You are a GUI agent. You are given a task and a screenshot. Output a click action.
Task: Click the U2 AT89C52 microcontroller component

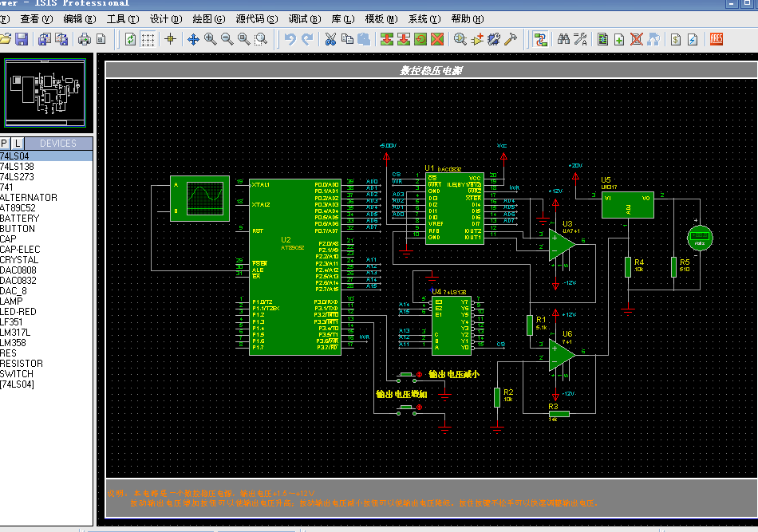pyautogui.click(x=295, y=267)
